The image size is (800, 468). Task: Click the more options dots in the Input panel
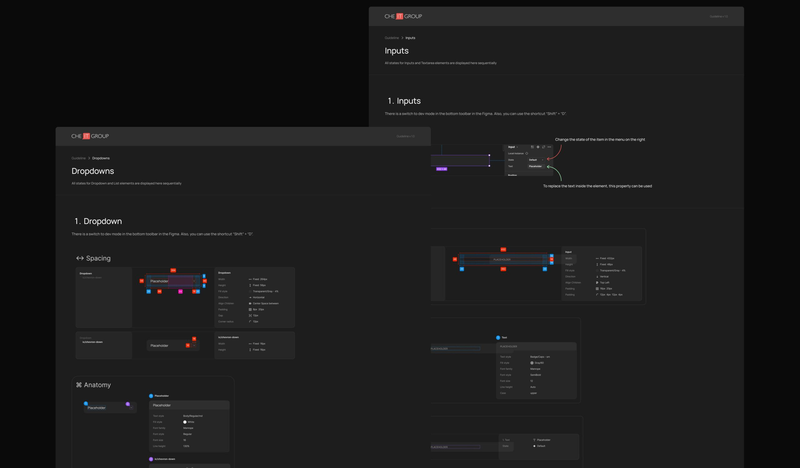click(549, 147)
